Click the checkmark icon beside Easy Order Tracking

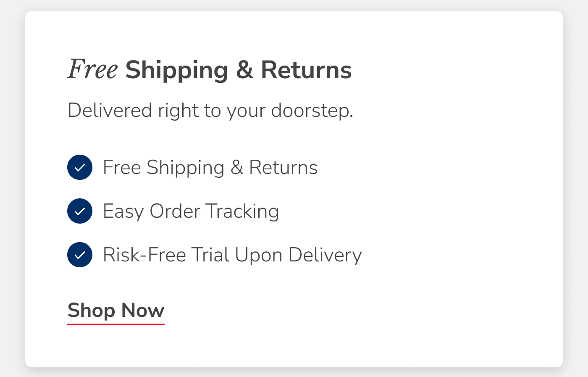click(80, 211)
